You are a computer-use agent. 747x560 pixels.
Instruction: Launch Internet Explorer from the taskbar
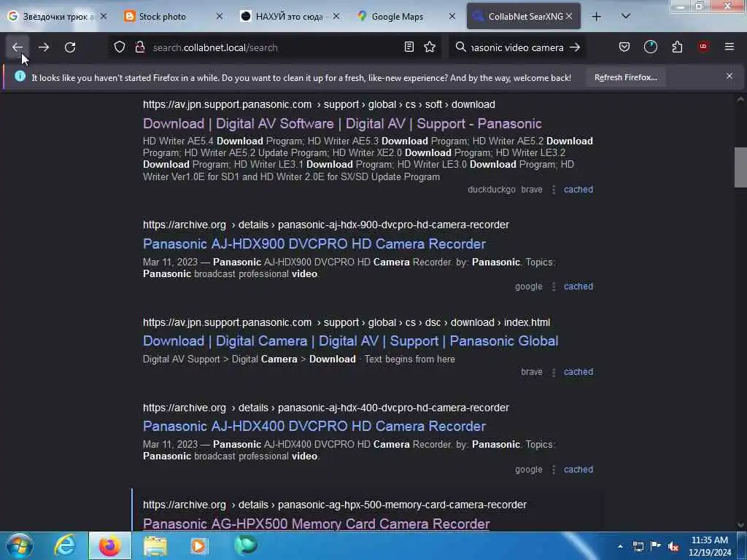(65, 545)
